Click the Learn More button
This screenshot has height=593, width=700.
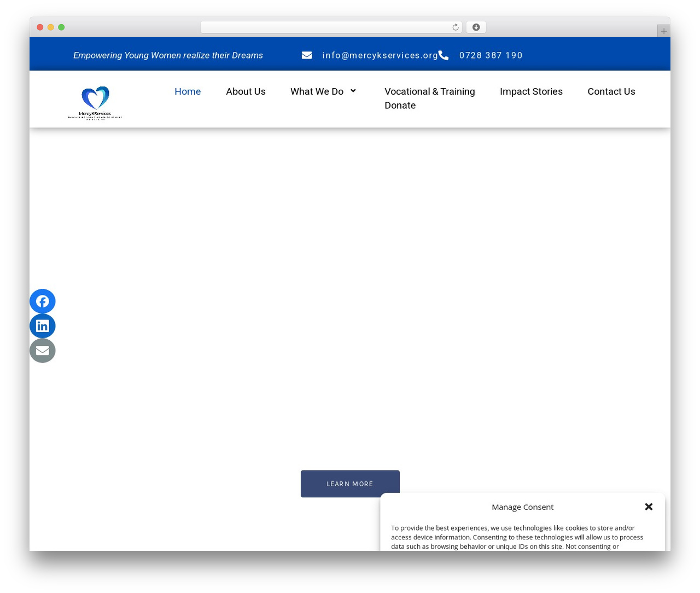pyautogui.click(x=350, y=484)
